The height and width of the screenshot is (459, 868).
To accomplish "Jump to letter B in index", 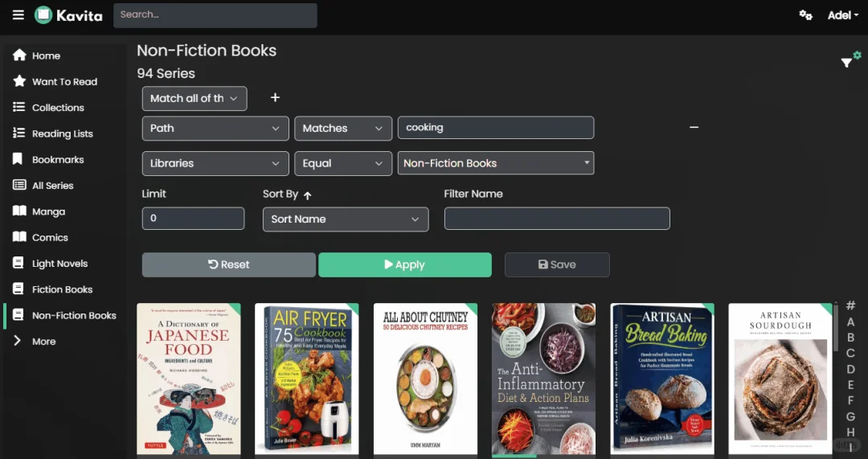I will tap(851, 337).
